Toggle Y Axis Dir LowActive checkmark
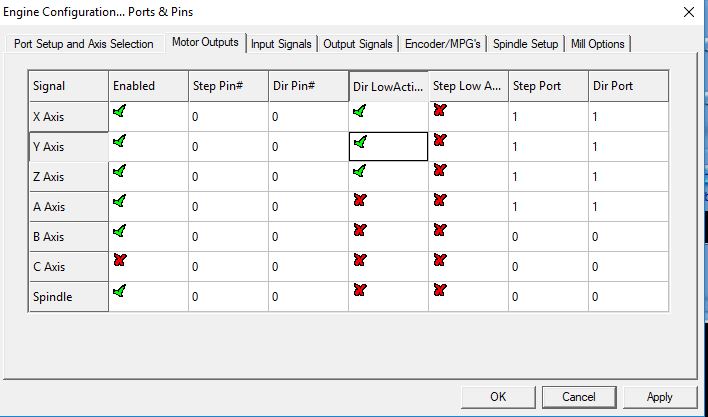Viewport: 708px width, 417px height. (x=360, y=142)
